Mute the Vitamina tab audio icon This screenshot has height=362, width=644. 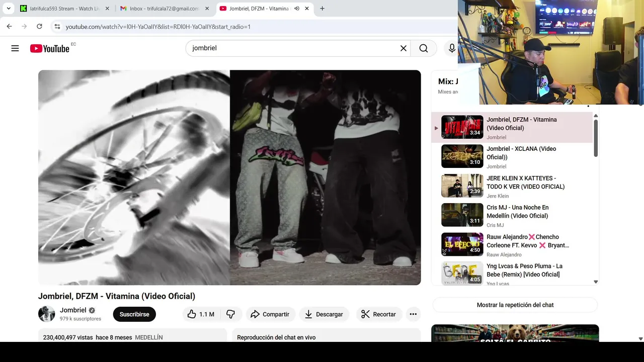[x=297, y=9]
